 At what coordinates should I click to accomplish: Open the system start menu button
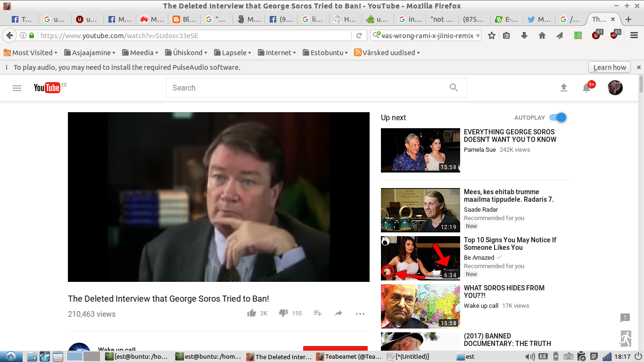click(x=10, y=356)
